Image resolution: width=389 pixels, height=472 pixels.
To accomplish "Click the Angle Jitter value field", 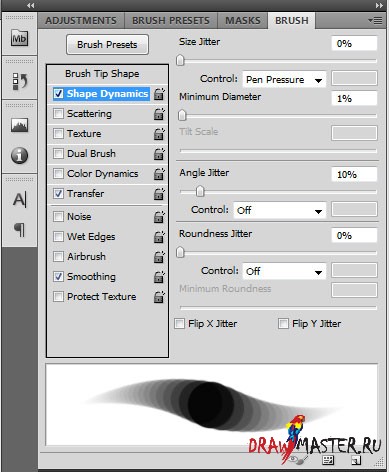I will [354, 174].
